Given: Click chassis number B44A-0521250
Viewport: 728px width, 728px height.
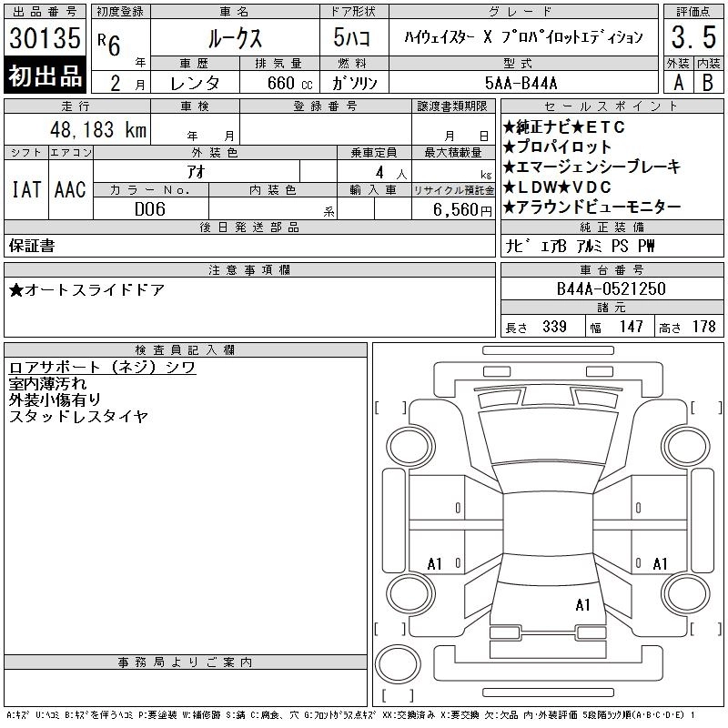Looking at the screenshot, I should [611, 289].
